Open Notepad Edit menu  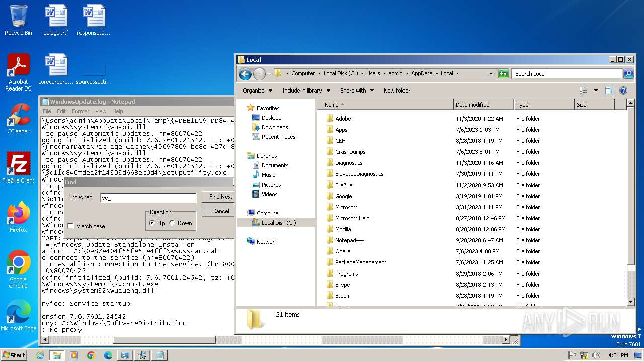point(61,111)
